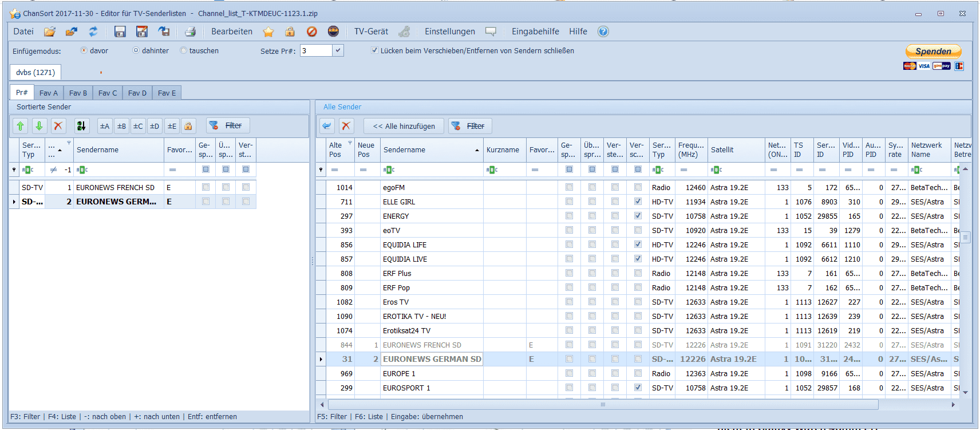The width and height of the screenshot is (980, 430).
Task: Save the channel list with floppy disk icon
Action: point(120,31)
